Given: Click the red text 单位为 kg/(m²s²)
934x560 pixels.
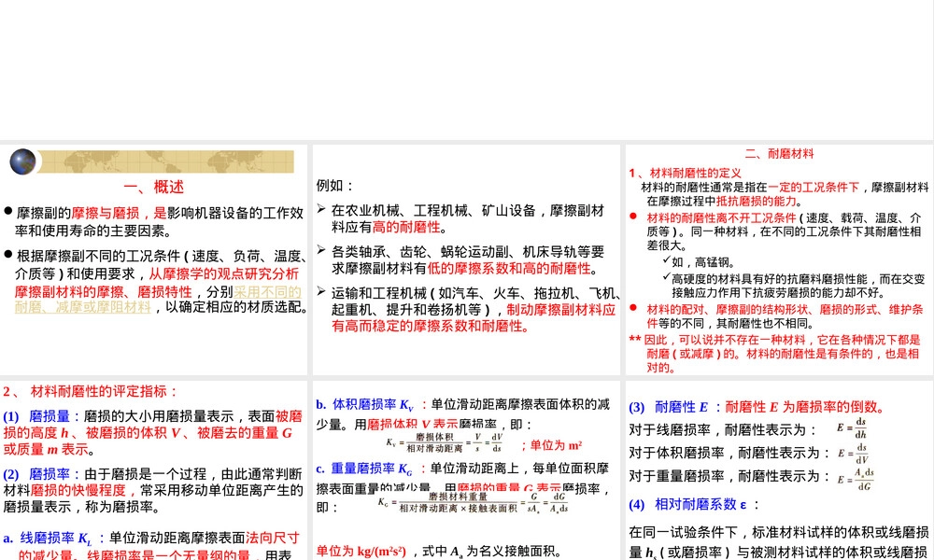Looking at the screenshot, I should (x=361, y=551).
